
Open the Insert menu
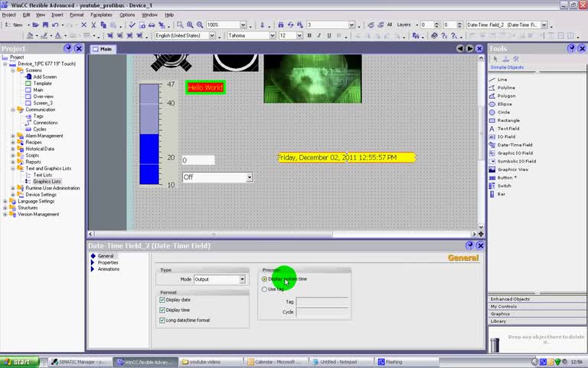[57, 15]
